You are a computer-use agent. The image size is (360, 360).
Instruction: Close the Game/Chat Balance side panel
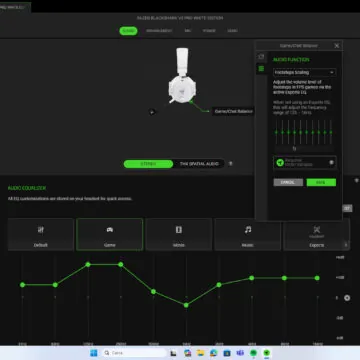point(337,46)
